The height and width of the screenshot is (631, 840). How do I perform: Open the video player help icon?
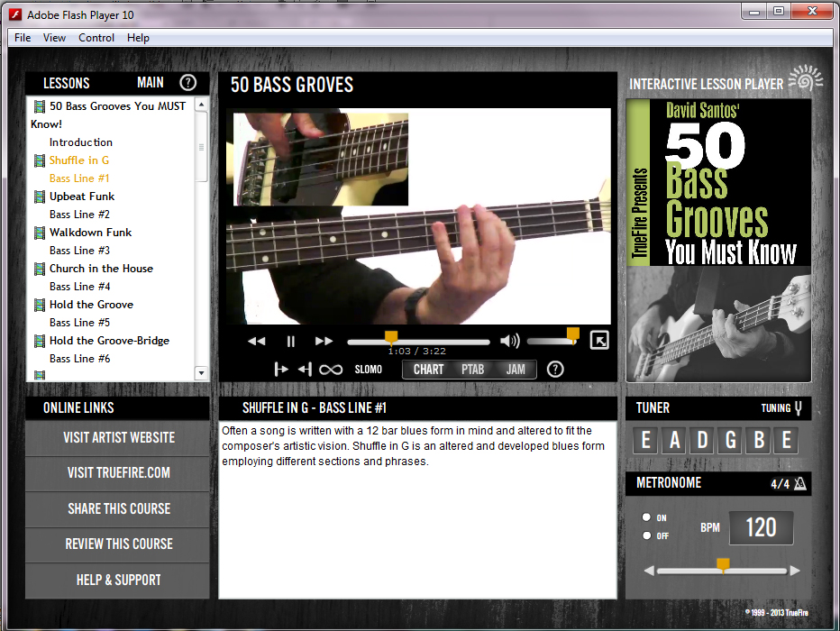[555, 369]
